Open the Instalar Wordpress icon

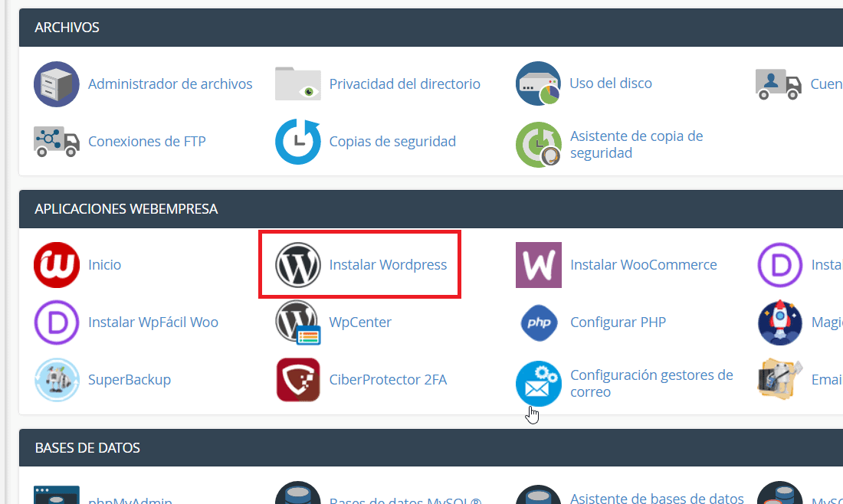(x=297, y=264)
